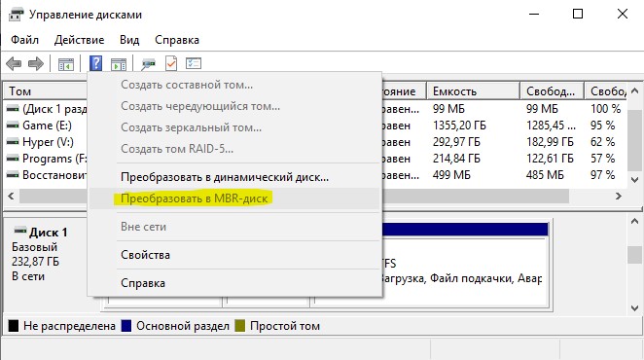Click the Back arrow toolbar icon

14,63
